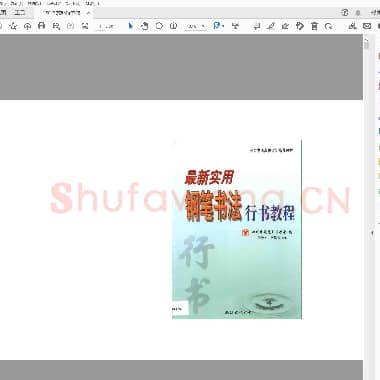
Task: Click the icon right of fit page tool
Action: pos(235,26)
